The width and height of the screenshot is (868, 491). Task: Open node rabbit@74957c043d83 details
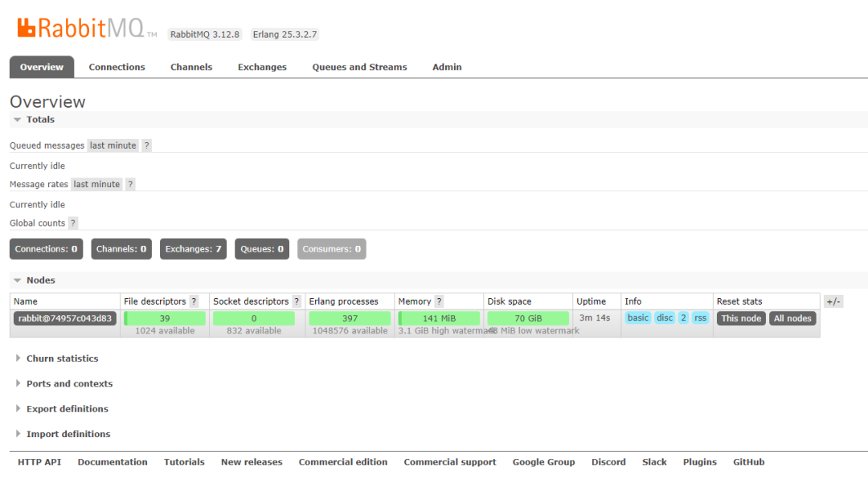click(65, 318)
